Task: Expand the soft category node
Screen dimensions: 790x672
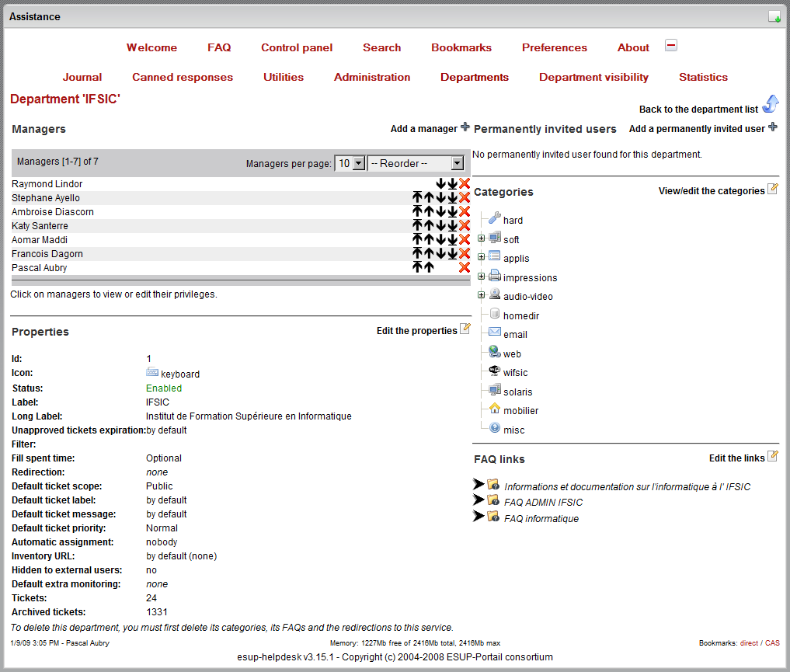Action: point(481,239)
